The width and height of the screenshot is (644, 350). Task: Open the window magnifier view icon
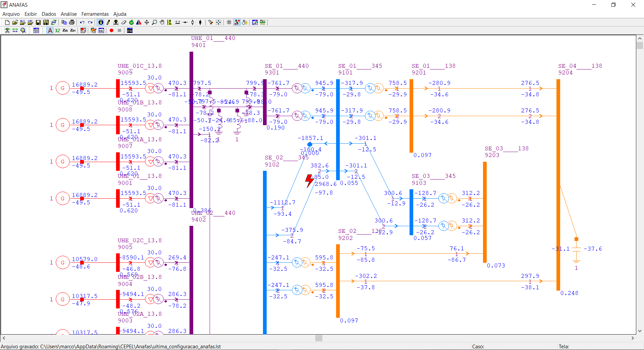[255, 22]
